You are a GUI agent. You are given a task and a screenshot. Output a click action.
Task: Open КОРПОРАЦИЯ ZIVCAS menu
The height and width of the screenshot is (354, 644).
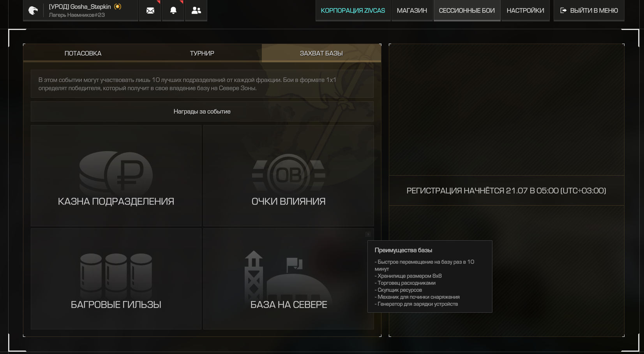(x=353, y=11)
